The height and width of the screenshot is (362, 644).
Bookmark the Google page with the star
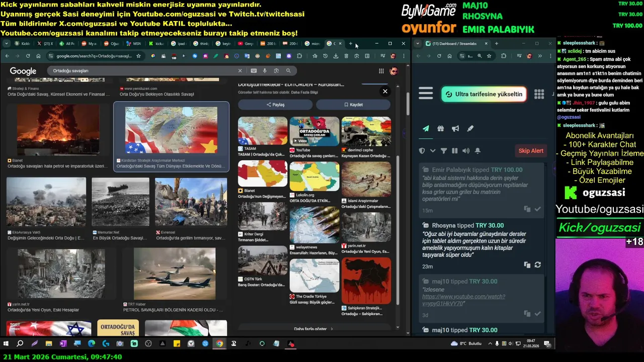click(x=138, y=56)
